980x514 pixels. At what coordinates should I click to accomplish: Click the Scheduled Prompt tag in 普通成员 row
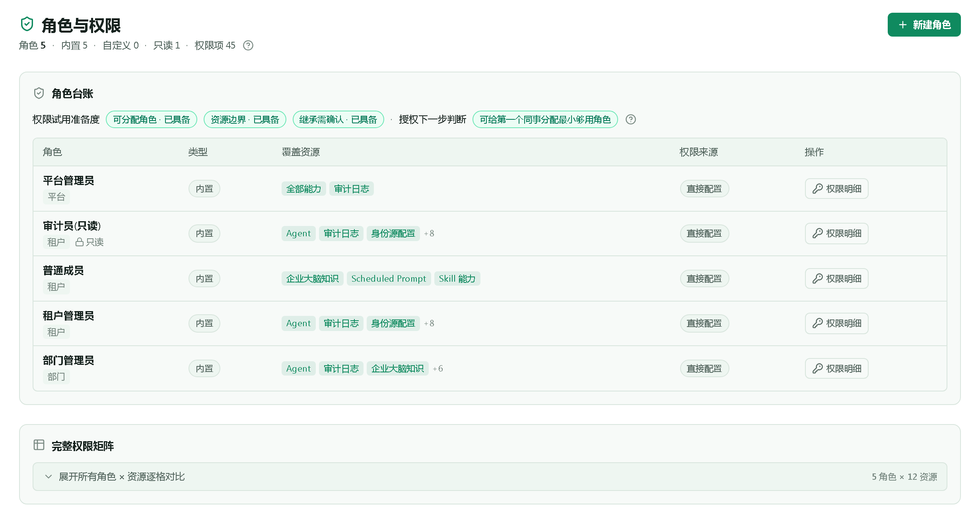click(x=389, y=278)
